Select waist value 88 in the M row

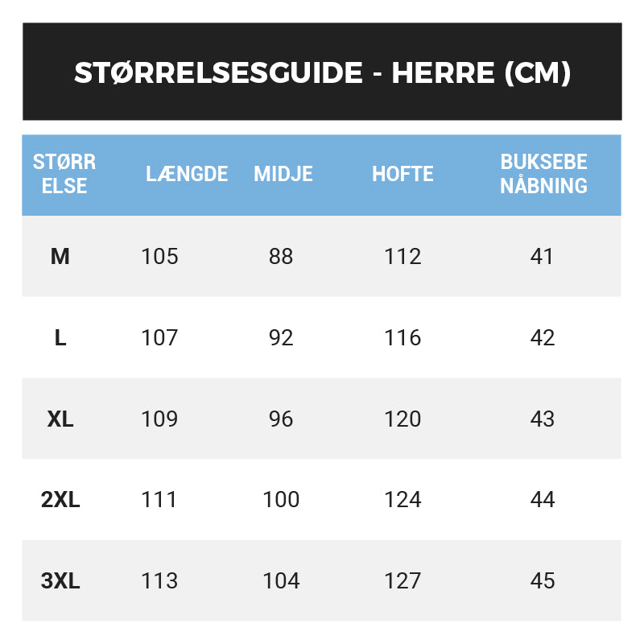(x=281, y=257)
